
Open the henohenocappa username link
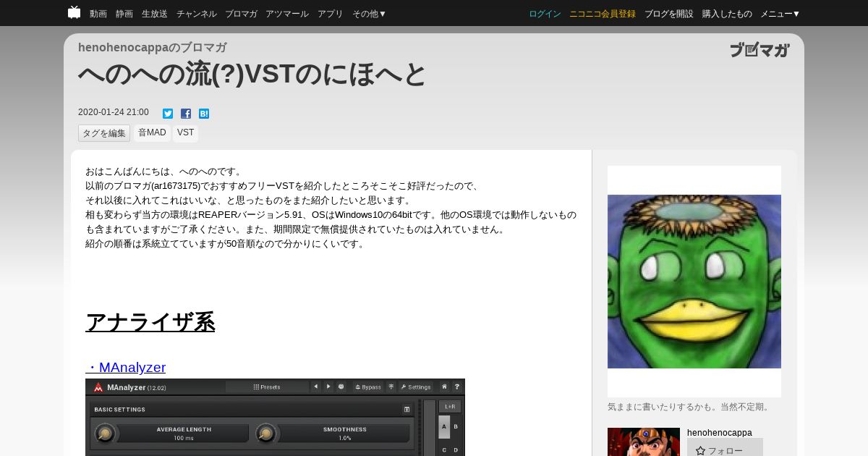pyautogui.click(x=720, y=433)
